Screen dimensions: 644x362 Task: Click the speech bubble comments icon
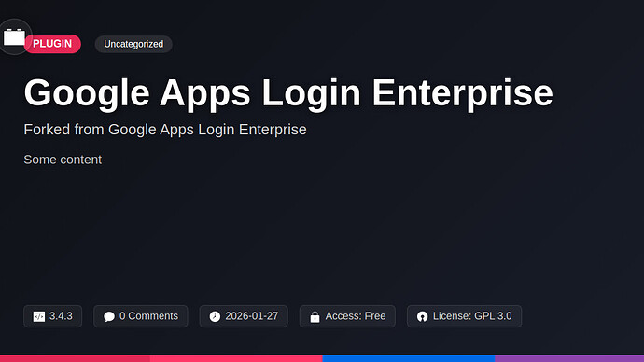[109, 316]
